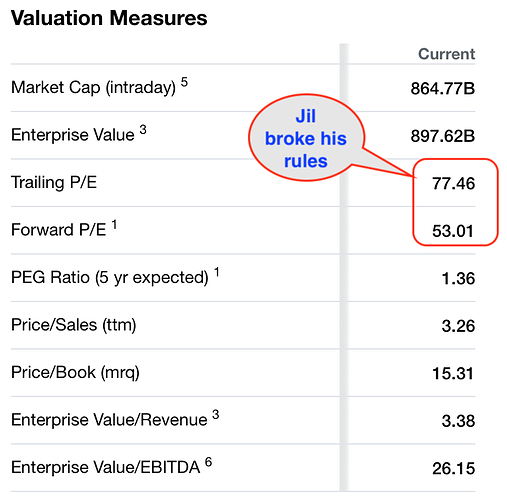This screenshot has height=500, width=507.
Task: Click the Enterprise Value row label
Action: pyautogui.click(x=79, y=134)
